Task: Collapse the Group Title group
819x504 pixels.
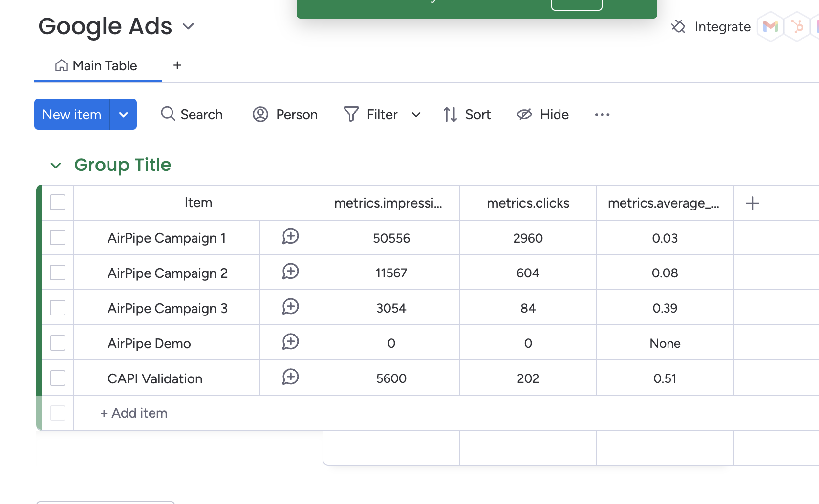Action: [x=56, y=166]
